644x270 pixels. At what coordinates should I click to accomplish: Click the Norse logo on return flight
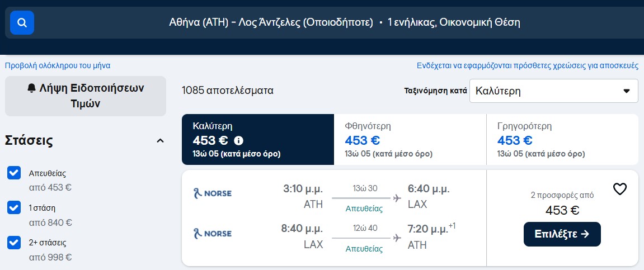(x=213, y=234)
